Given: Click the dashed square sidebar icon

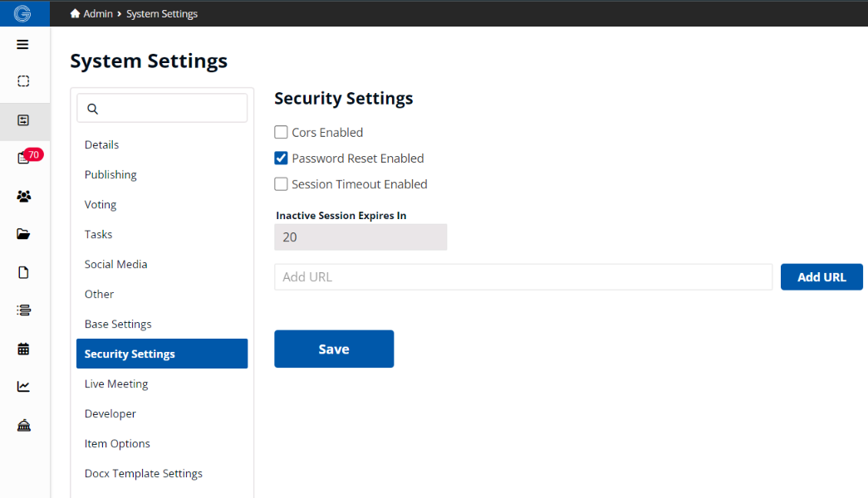Looking at the screenshot, I should click(x=23, y=81).
